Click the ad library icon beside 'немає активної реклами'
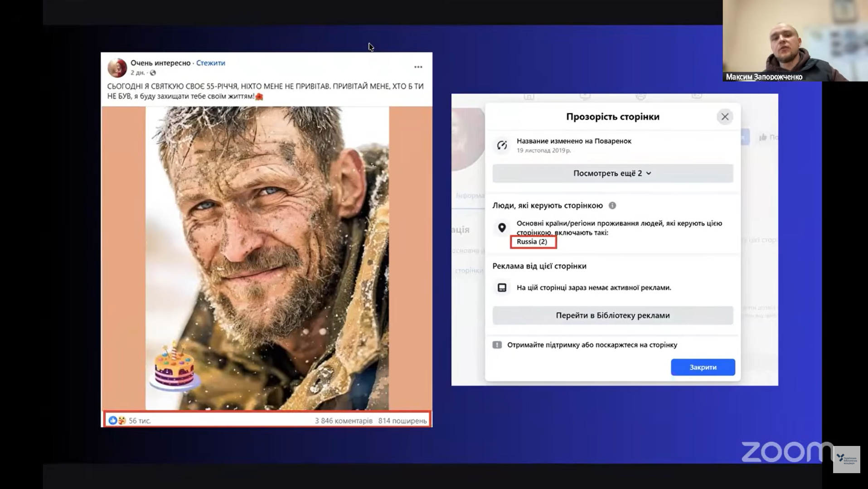868x489 pixels. point(502,288)
